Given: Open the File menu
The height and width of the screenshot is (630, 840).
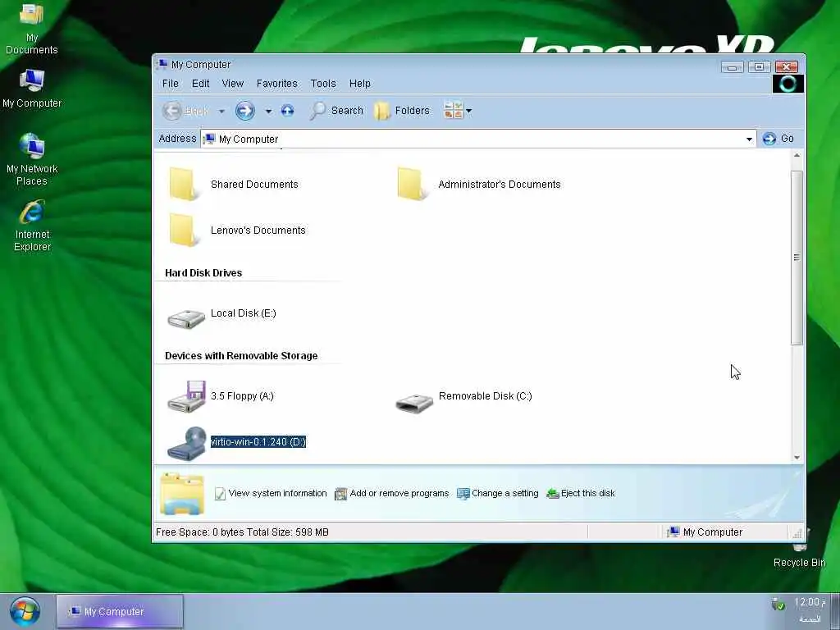Looking at the screenshot, I should (171, 84).
